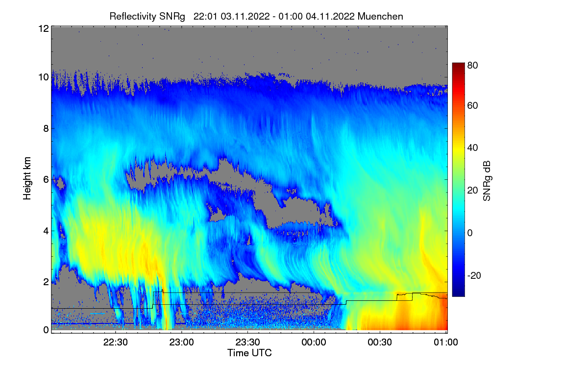Click the height tick label 8
The width and height of the screenshot is (588, 392).
(x=46, y=129)
